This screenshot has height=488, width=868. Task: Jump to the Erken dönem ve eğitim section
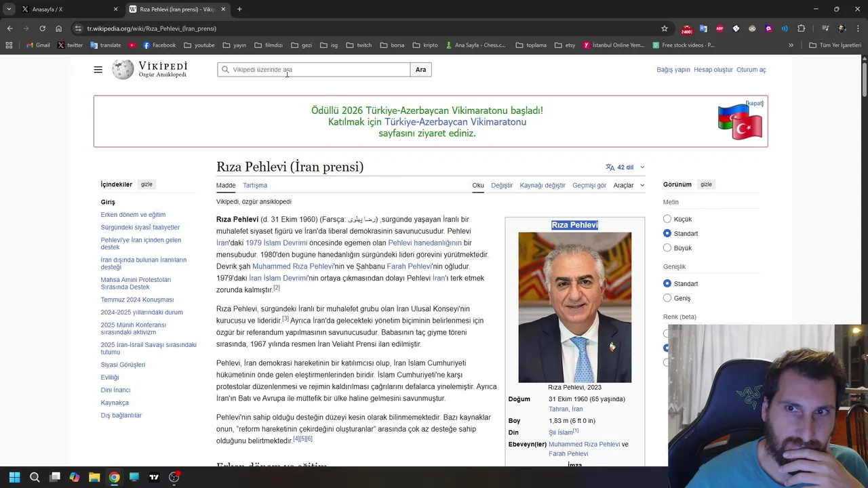click(133, 215)
